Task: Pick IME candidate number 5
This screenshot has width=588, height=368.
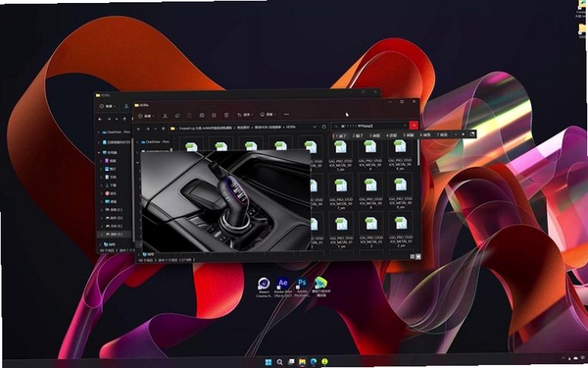Action: [408, 134]
